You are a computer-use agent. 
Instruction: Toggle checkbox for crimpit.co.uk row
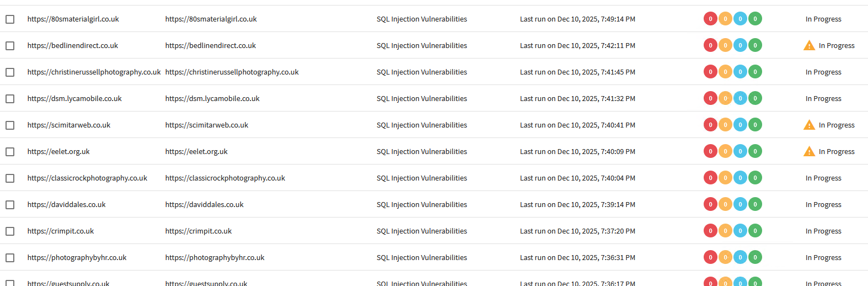click(x=10, y=231)
